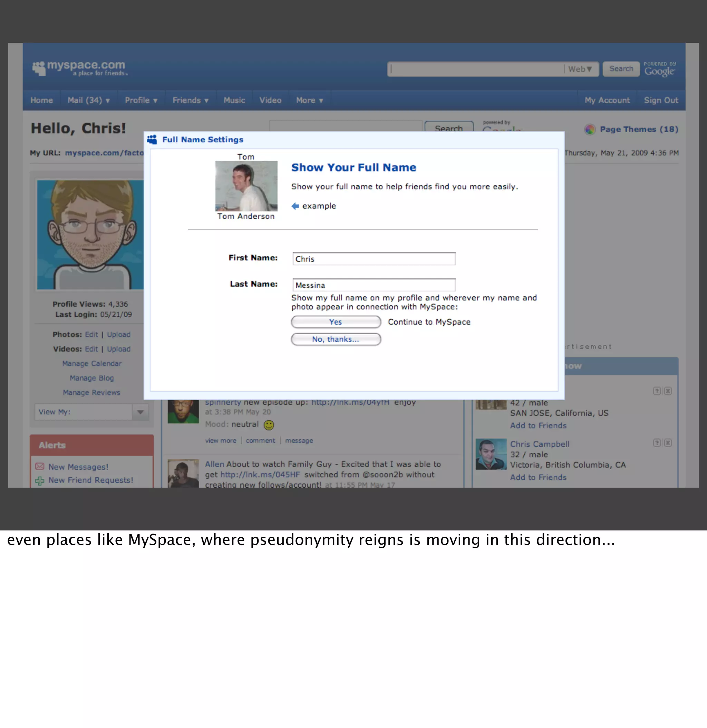This screenshot has height=728, width=707.
Task: Open the Music section
Action: pos(234,100)
